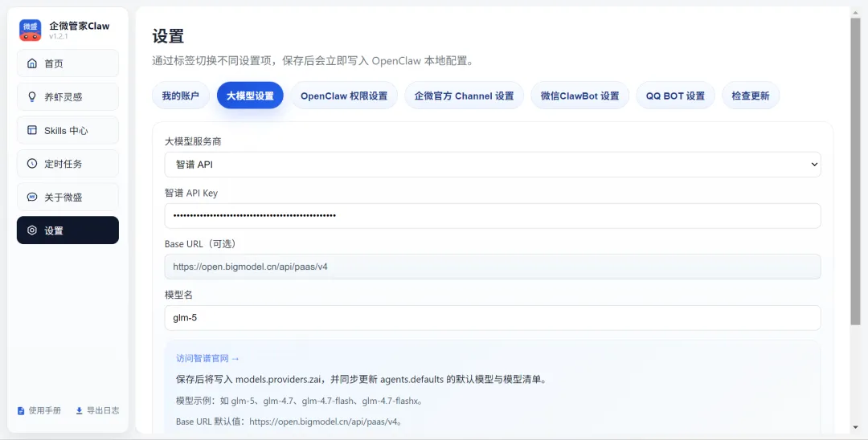Click the download icon beside 导出日志
Screen dimensions: 868x440
tap(79, 411)
